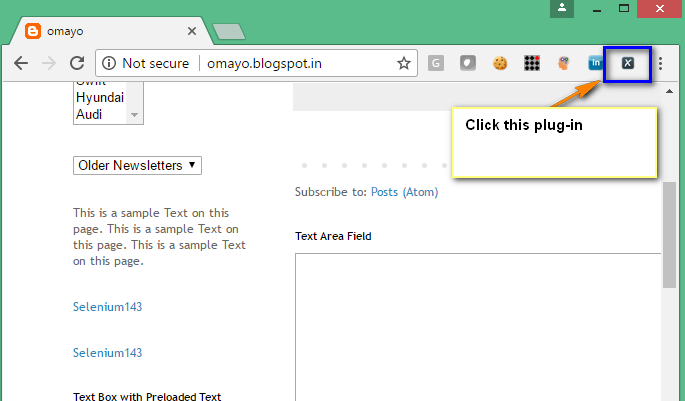Open the gray shield extension icon
Viewport: 685px width, 401px height.
(x=467, y=63)
